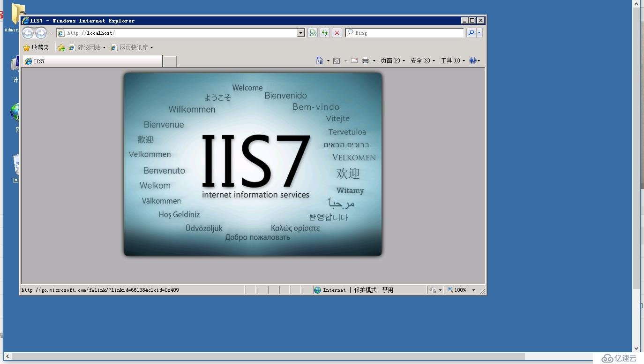644x364 pixels.
Task: Open a new blank tab
Action: [x=170, y=61]
